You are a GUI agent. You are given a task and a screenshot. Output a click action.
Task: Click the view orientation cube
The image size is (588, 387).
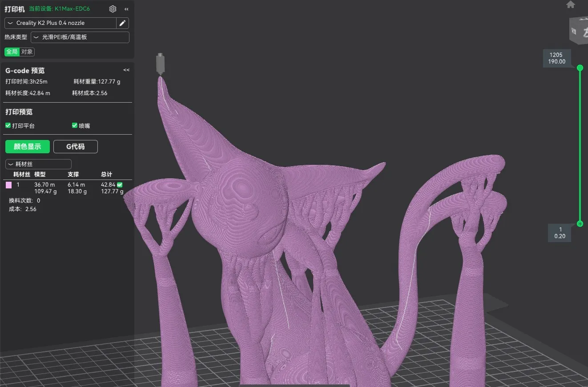(x=578, y=30)
